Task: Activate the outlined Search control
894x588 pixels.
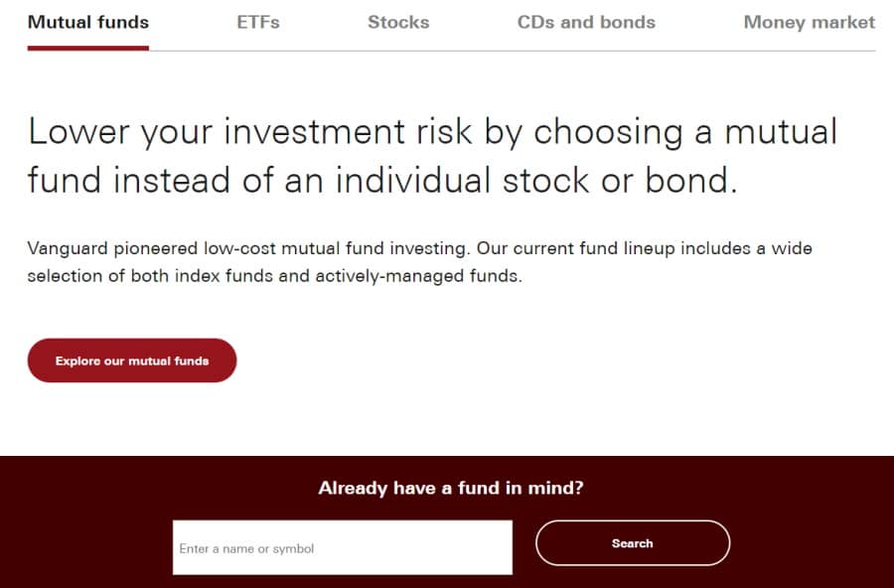Action: tap(633, 543)
